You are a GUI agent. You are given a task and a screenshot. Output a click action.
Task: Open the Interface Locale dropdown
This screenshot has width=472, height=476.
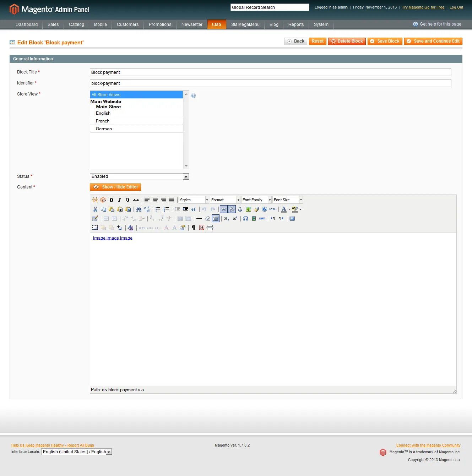coord(77,452)
